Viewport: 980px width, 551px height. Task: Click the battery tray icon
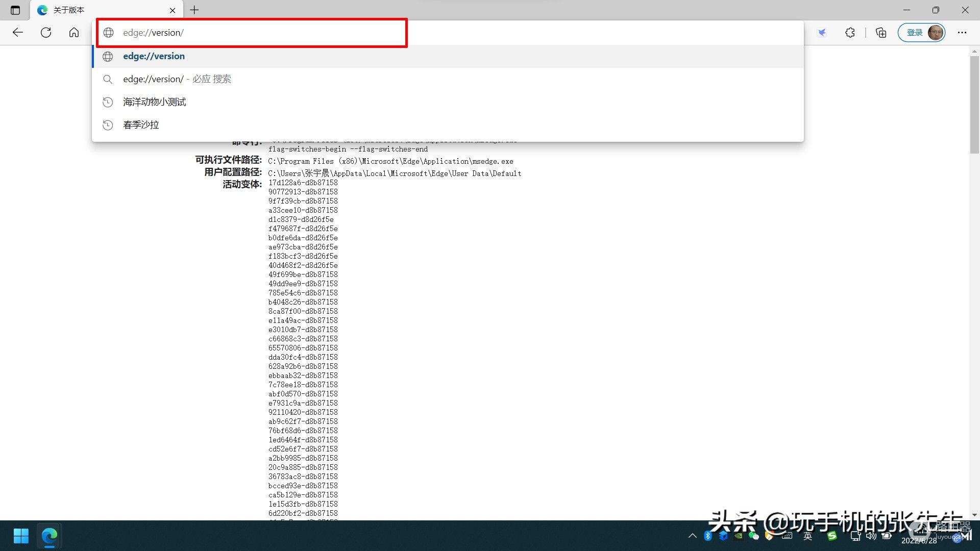(887, 536)
